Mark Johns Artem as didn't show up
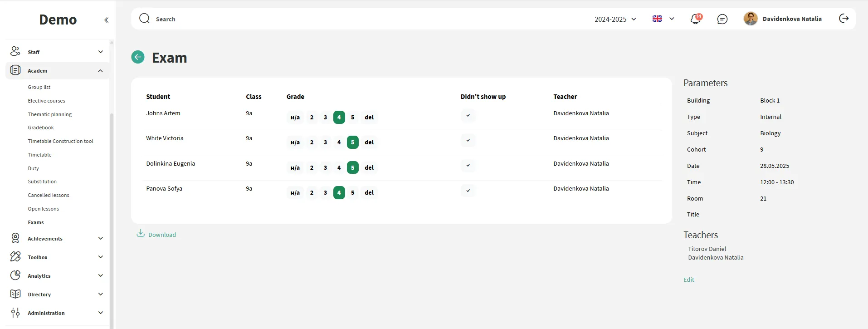 point(468,116)
